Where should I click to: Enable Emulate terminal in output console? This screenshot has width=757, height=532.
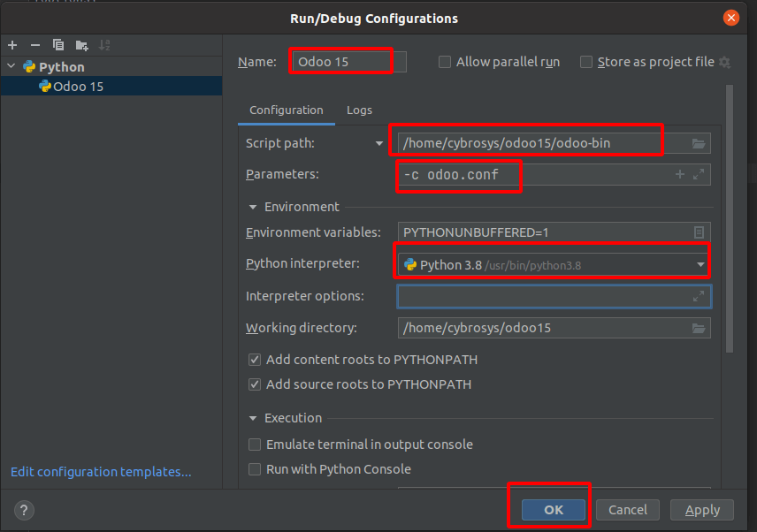click(x=255, y=445)
